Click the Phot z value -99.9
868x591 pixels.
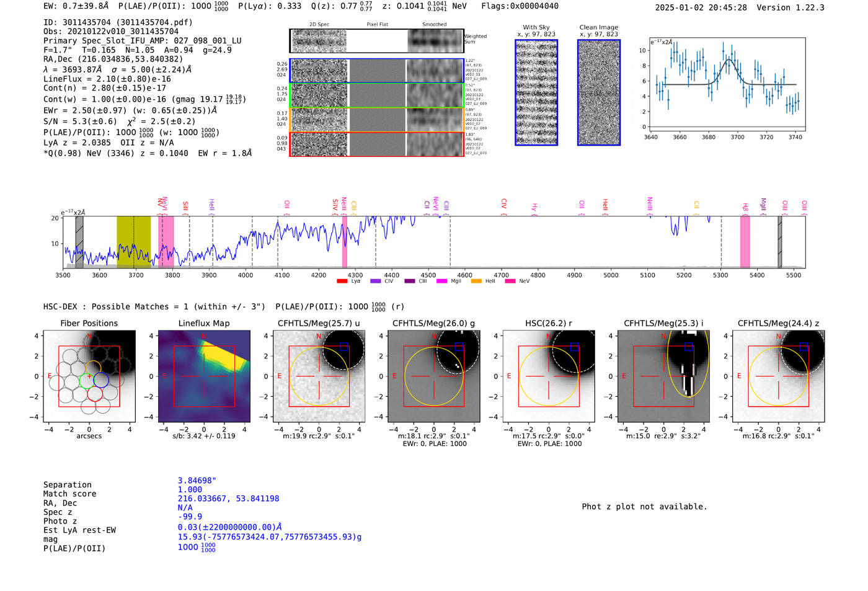pyautogui.click(x=190, y=517)
